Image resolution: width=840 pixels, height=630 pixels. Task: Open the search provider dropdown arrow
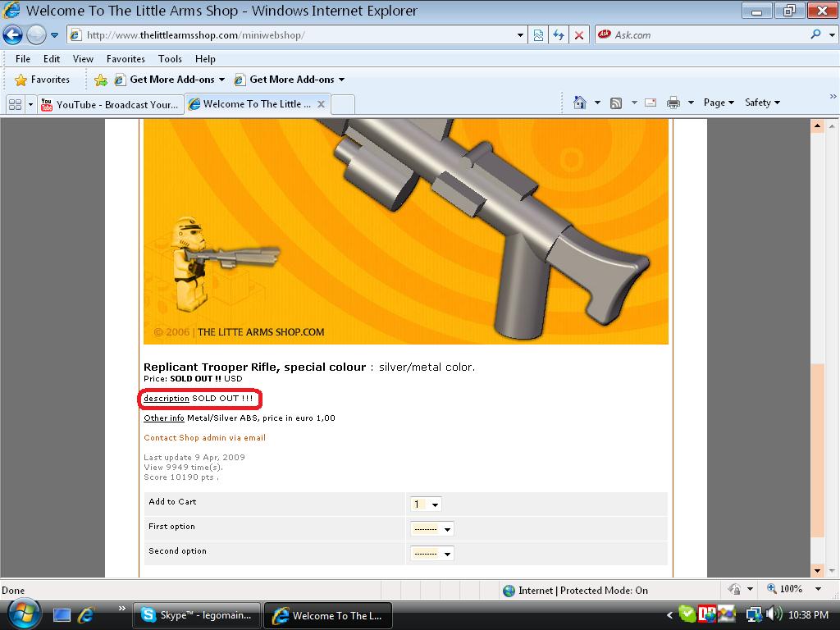(x=832, y=35)
